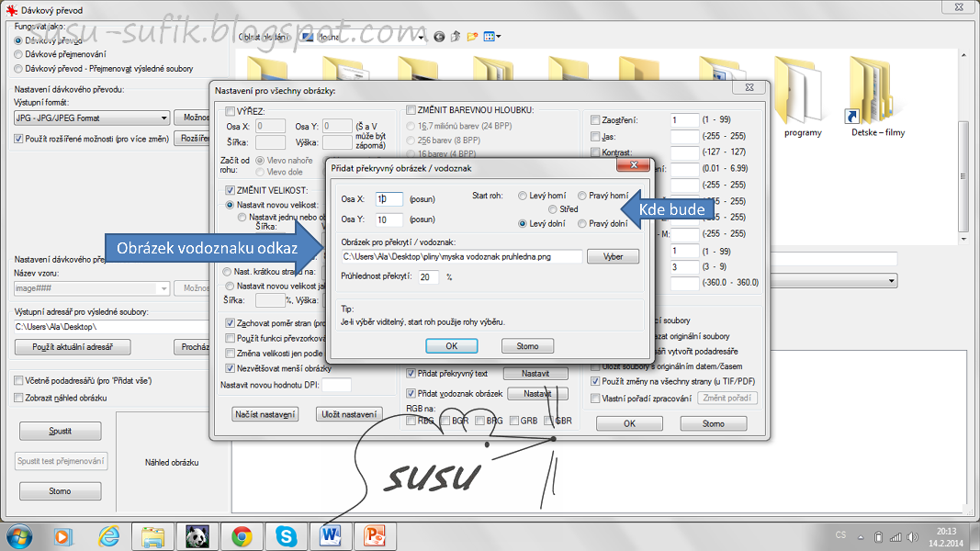Click OK in watermark dialog
Viewport: 980px width, 551px height.
click(x=451, y=345)
